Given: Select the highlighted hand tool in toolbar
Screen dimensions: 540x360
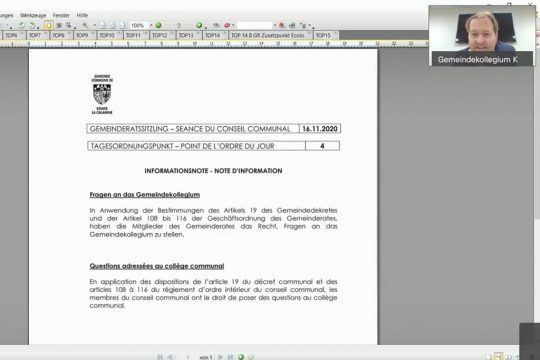Looking at the screenshot, I should (49, 25).
